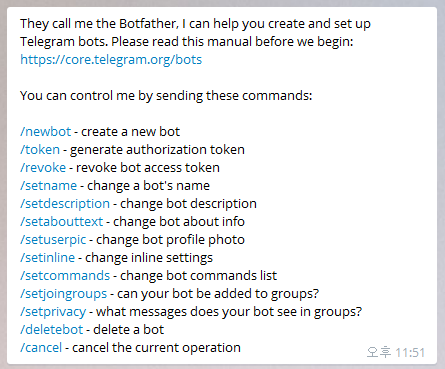Choose the /setname command

click(x=49, y=186)
